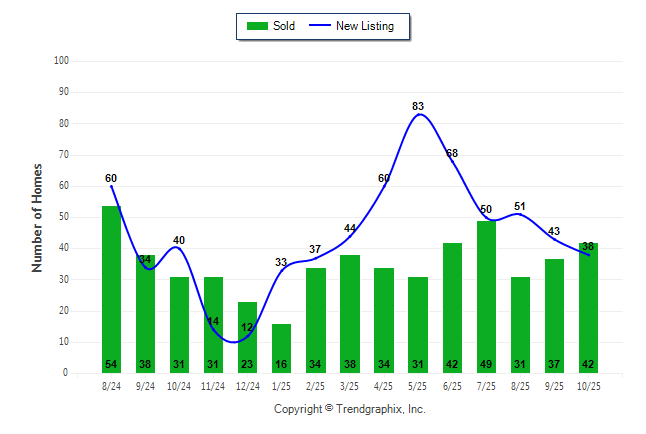Click the 9/25 x-axis label
646x434 pixels.
tap(554, 384)
